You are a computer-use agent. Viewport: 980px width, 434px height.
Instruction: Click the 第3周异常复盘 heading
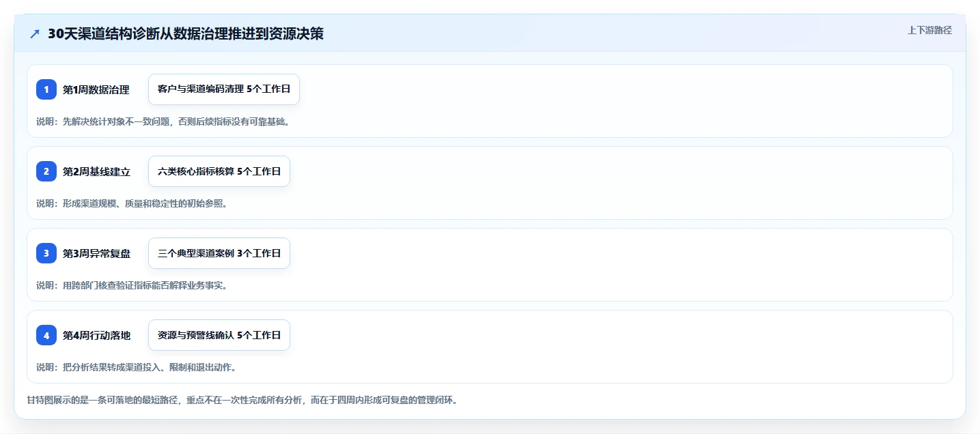click(x=96, y=253)
